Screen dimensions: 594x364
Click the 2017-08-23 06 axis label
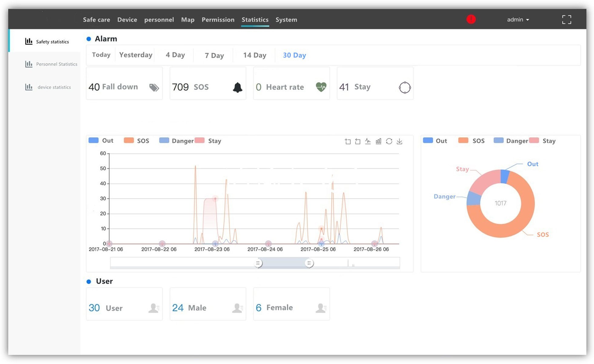[212, 249]
